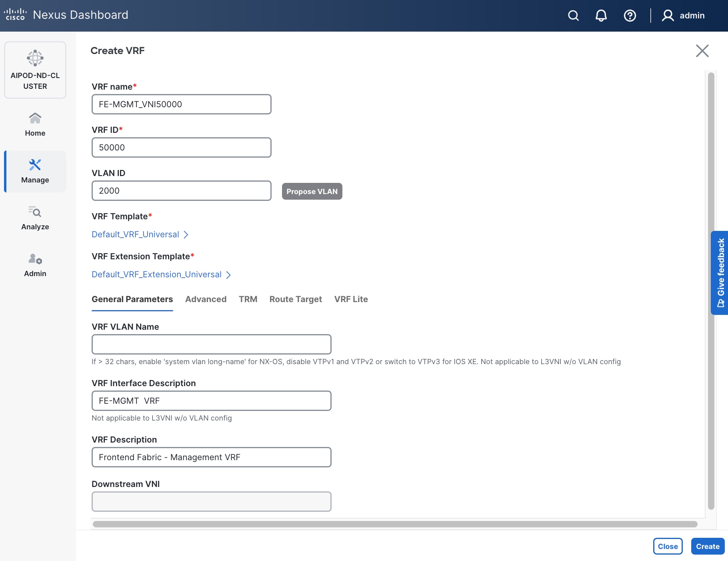Image resolution: width=728 pixels, height=561 pixels.
Task: Open the search icon in top bar
Action: 573,16
